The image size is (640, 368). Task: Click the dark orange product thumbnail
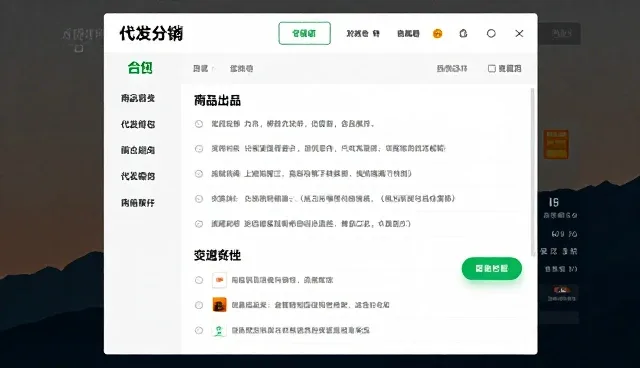coord(219,305)
